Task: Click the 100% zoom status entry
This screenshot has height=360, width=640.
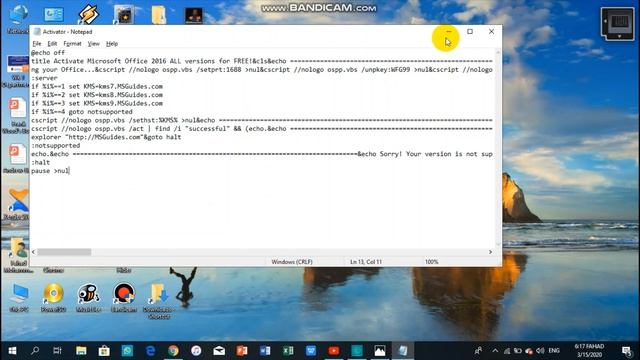Action: pyautogui.click(x=431, y=262)
